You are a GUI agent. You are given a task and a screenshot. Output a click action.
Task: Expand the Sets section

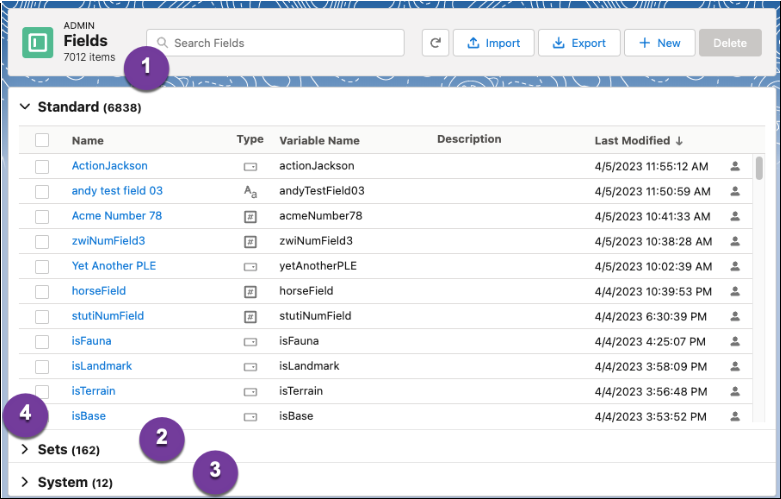click(24, 449)
